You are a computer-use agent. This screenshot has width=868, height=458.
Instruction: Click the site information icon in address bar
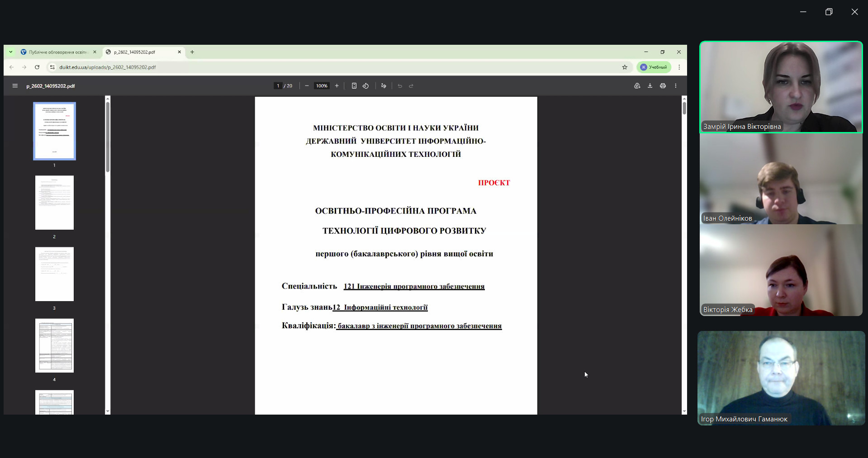point(52,67)
